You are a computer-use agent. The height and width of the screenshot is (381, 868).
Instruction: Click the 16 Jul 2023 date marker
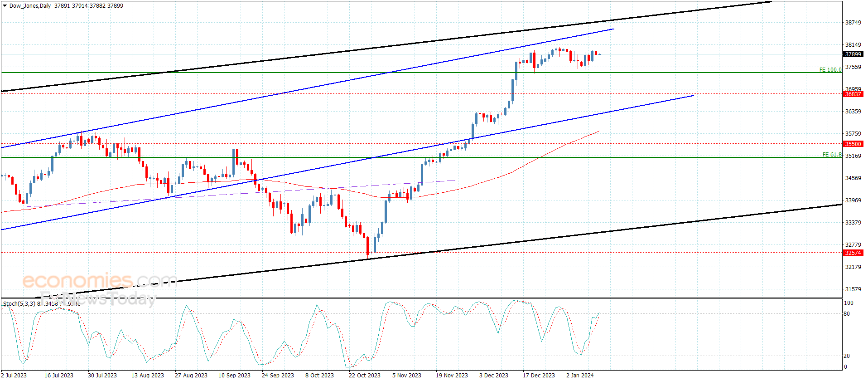59,375
